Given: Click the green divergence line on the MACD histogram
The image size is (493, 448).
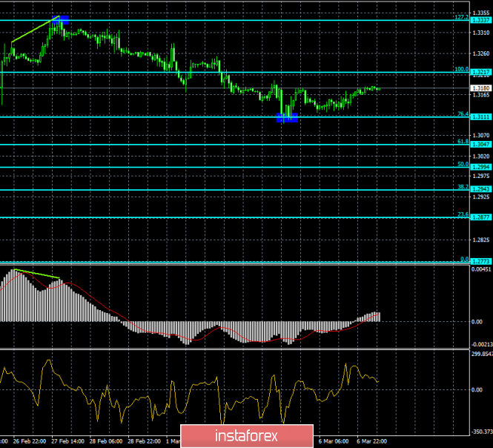Looking at the screenshot, I should (37, 274).
